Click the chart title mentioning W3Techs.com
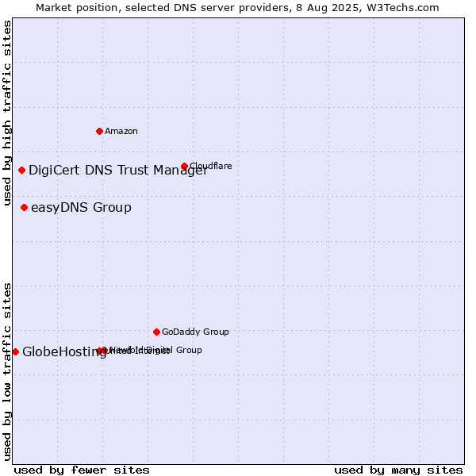Image resolution: width=476 pixels, height=476 pixels. coord(237,8)
